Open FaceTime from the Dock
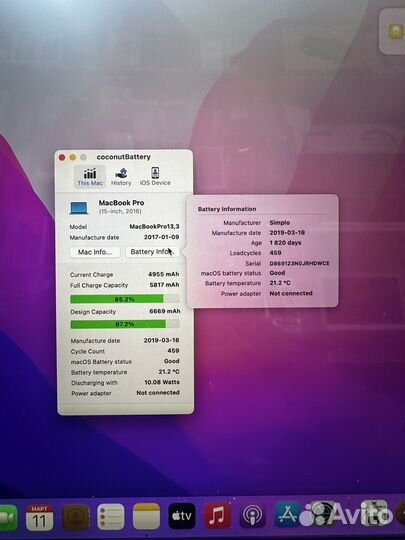The width and height of the screenshot is (405, 540). tap(8, 518)
